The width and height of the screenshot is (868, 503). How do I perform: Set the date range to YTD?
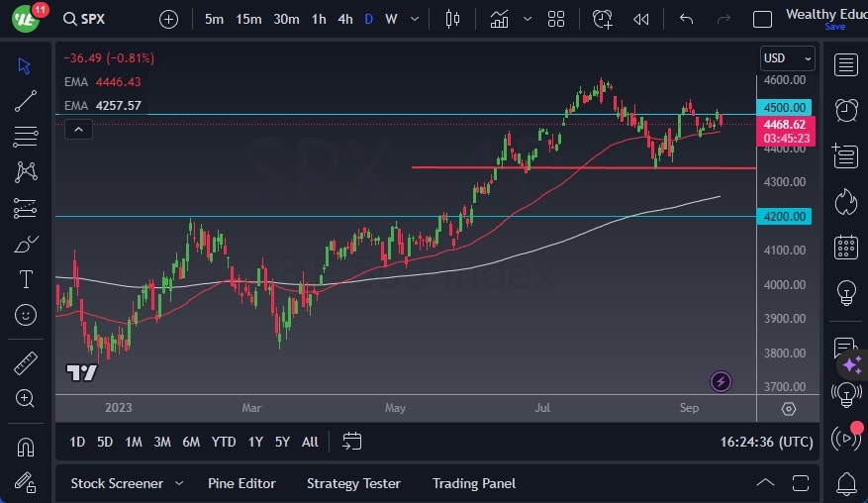tap(224, 442)
